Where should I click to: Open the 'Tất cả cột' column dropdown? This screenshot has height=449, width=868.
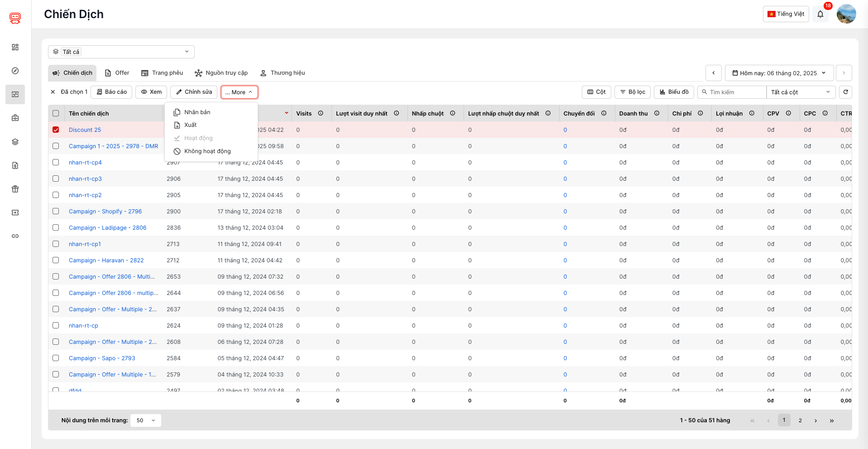pos(801,92)
